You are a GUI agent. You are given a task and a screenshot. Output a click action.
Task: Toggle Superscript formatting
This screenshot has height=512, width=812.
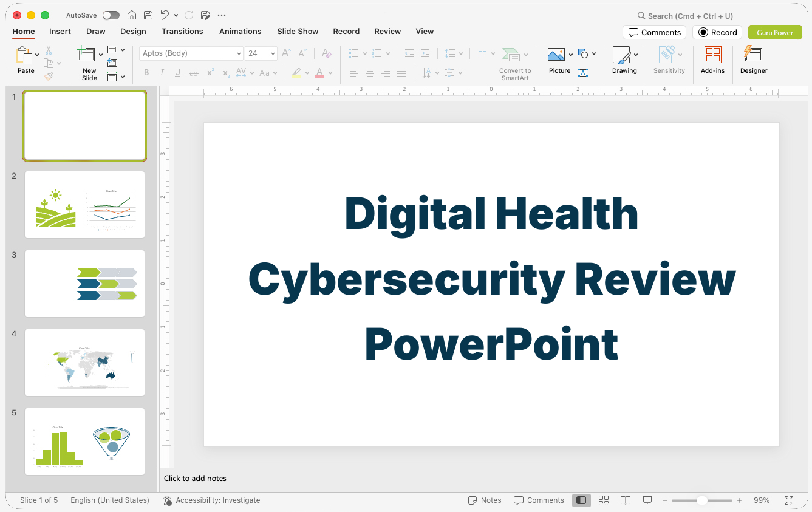point(210,73)
